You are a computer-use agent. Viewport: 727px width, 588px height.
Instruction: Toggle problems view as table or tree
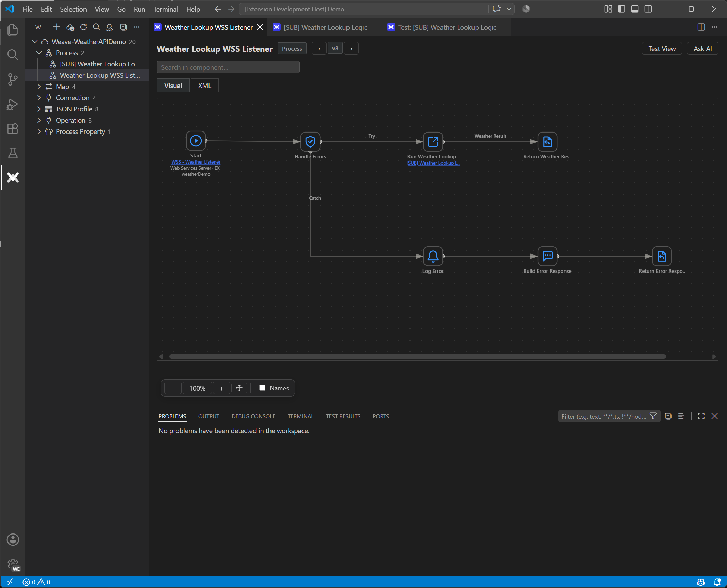coord(681,416)
